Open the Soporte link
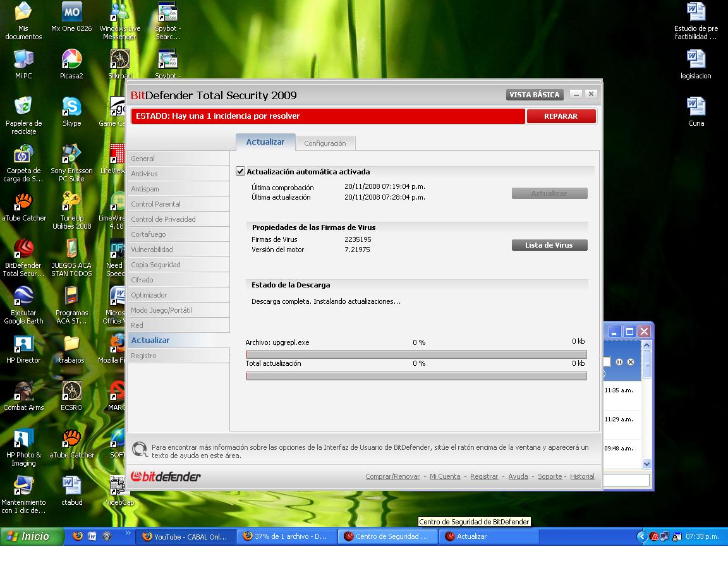728x585 pixels. point(550,476)
